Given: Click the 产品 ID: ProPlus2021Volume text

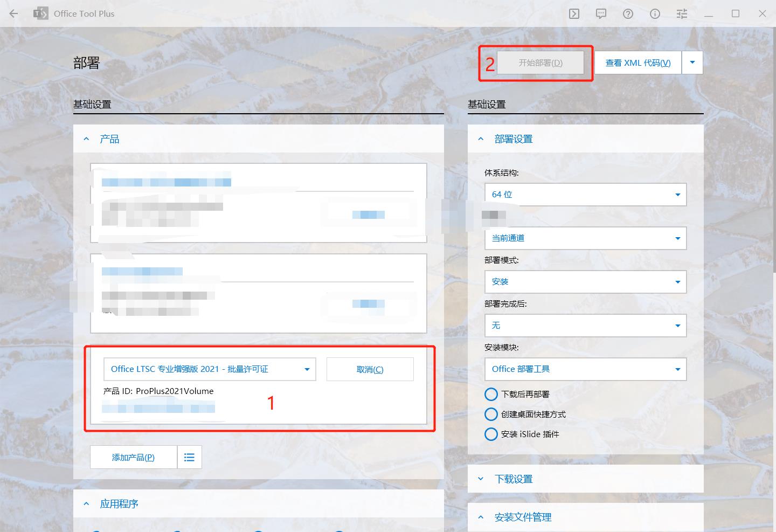Looking at the screenshot, I should pos(158,391).
